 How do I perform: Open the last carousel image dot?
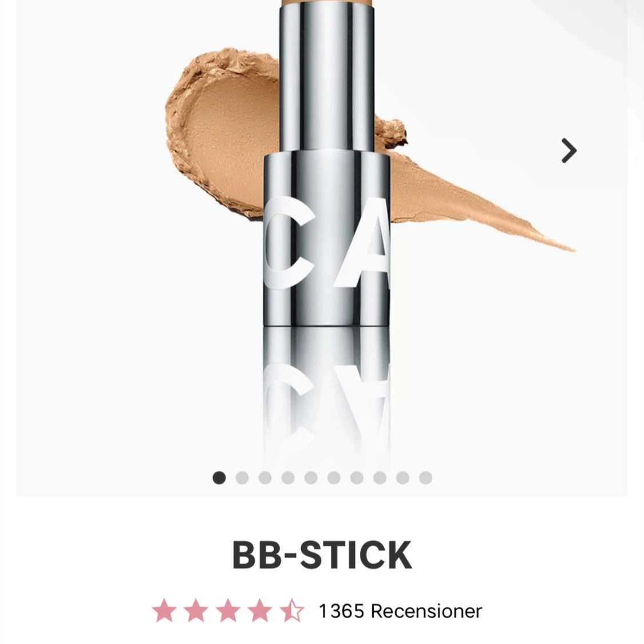425,477
